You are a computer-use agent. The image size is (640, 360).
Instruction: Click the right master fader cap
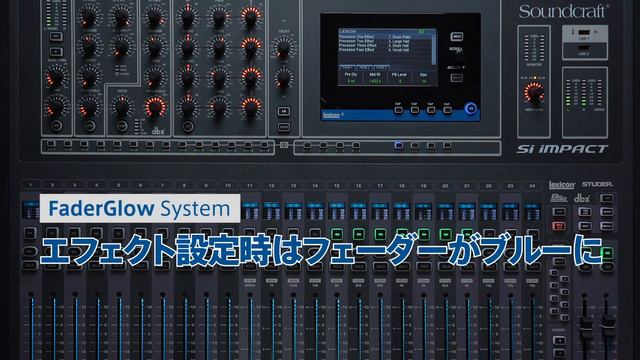607,324
